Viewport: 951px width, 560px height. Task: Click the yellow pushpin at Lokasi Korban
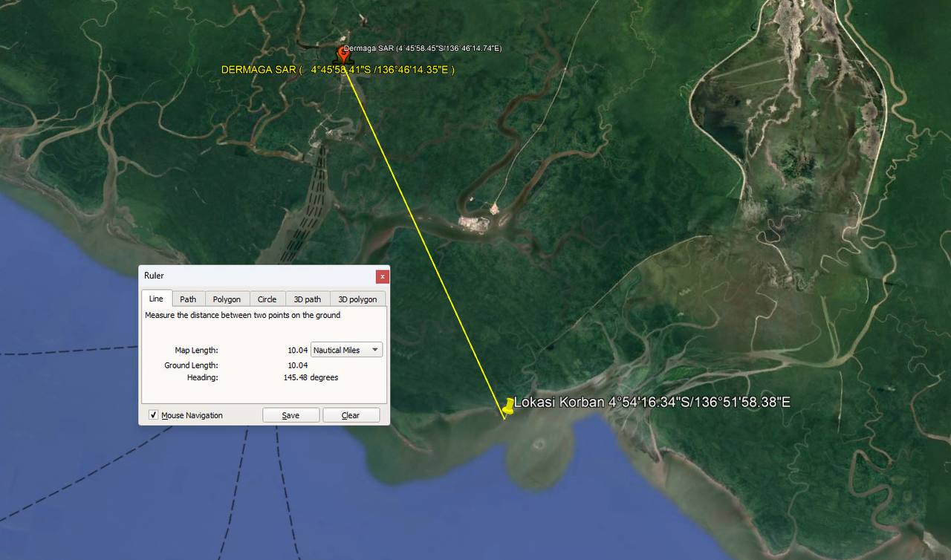(x=509, y=406)
